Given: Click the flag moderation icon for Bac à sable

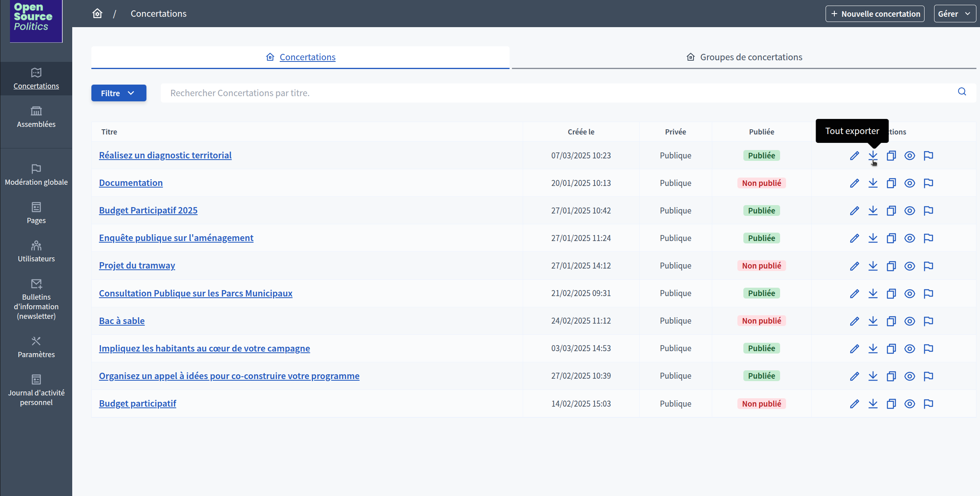Looking at the screenshot, I should tap(929, 321).
